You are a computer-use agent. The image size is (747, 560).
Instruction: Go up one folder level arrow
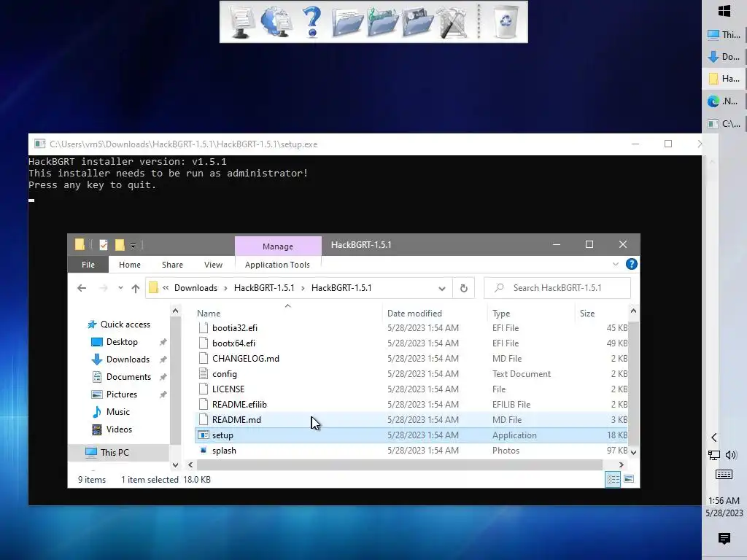click(x=135, y=288)
